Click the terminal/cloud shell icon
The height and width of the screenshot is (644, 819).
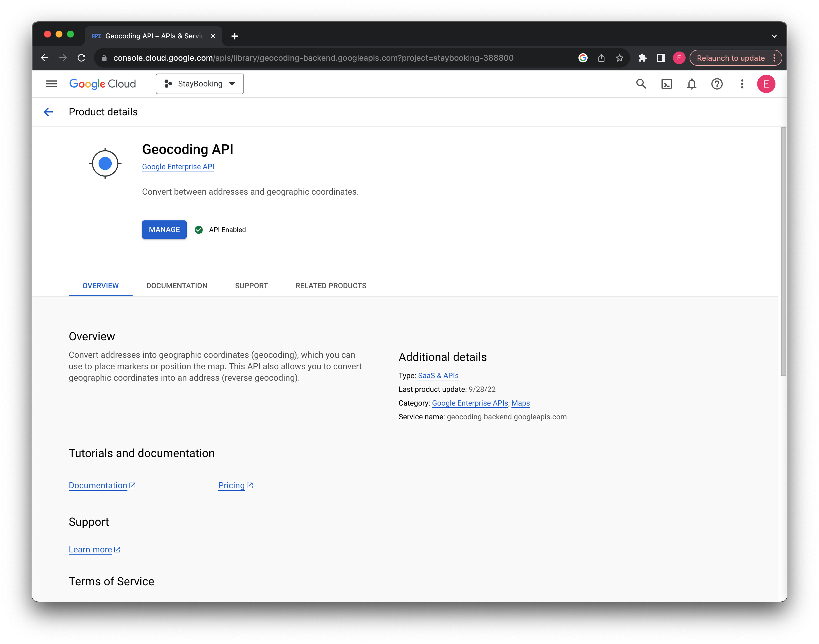666,84
